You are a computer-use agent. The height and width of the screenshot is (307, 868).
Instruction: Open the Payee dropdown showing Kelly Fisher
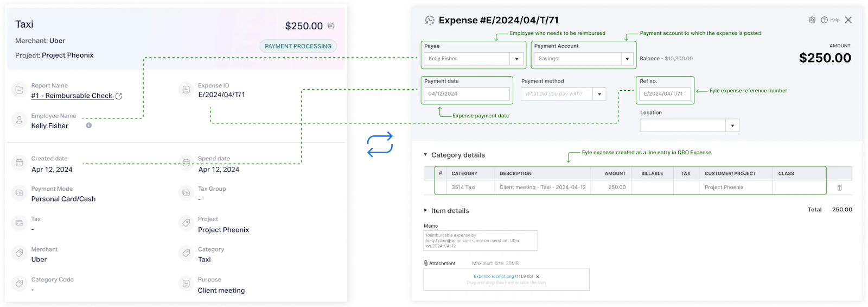click(516, 59)
